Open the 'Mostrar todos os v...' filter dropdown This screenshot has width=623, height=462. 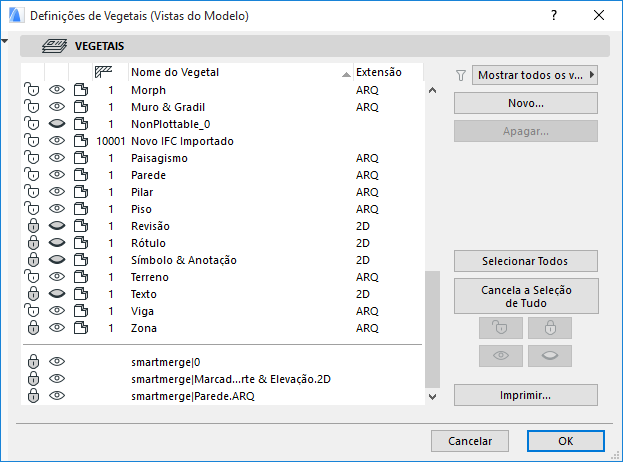point(534,74)
